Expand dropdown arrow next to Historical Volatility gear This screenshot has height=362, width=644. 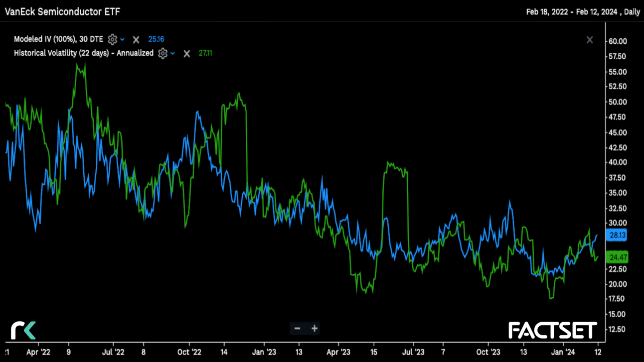click(173, 53)
